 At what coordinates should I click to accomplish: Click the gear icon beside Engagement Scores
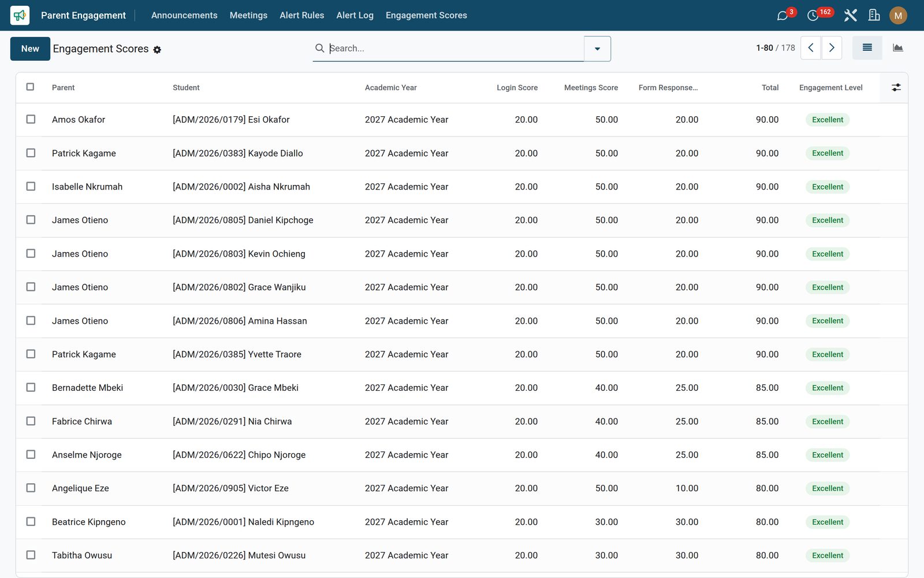(157, 50)
